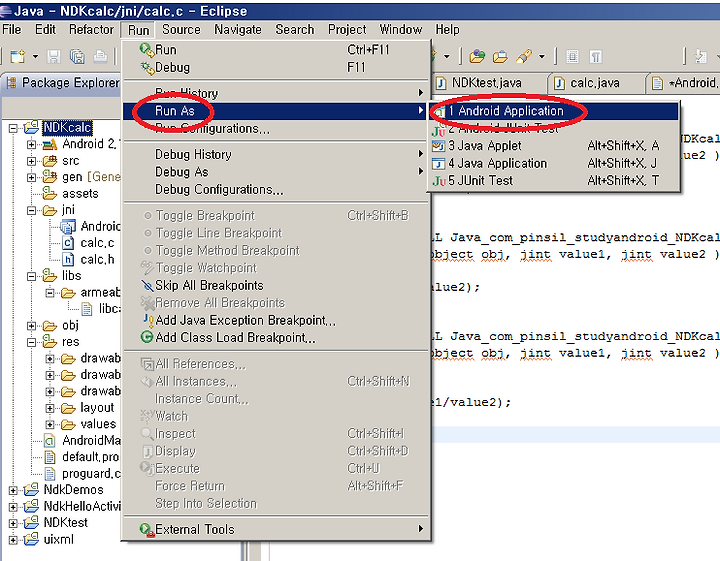This screenshot has width=720, height=561.
Task: Select Run As menu entry
Action: pyautogui.click(x=277, y=111)
